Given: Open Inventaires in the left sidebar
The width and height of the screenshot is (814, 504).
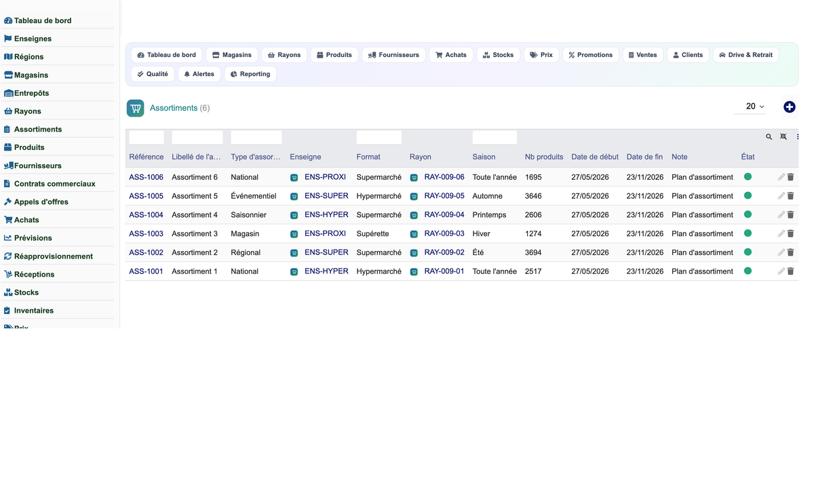Looking at the screenshot, I should [x=34, y=311].
